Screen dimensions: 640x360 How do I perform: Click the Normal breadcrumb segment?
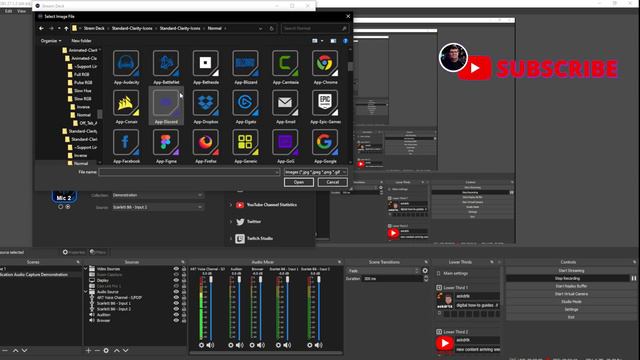(x=215, y=29)
